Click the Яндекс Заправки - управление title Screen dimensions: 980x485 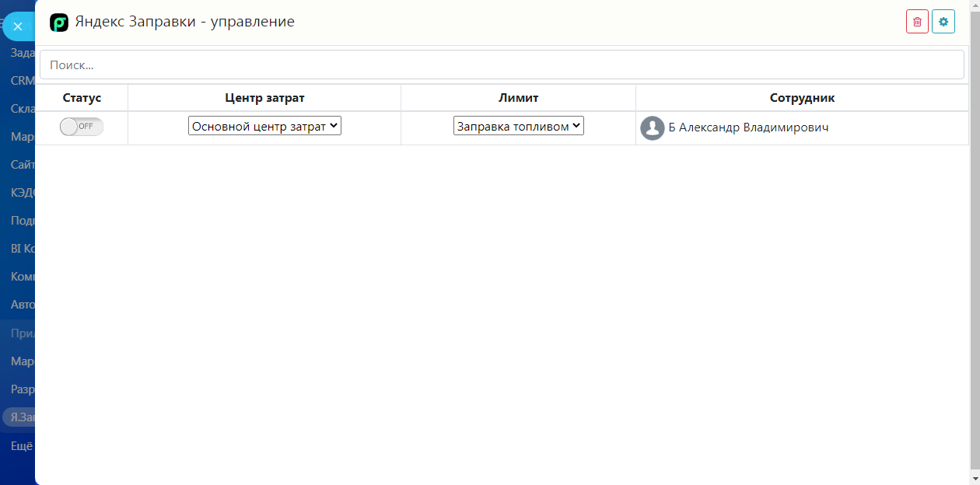click(x=184, y=22)
